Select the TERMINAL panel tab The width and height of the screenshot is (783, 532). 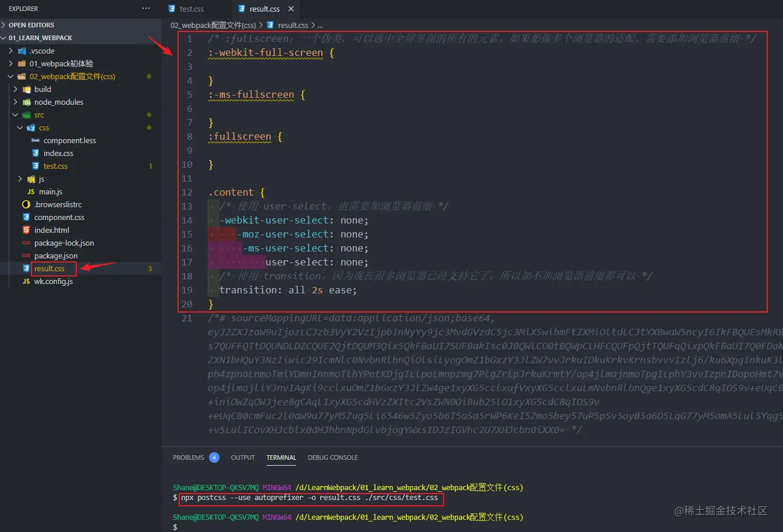(281, 457)
